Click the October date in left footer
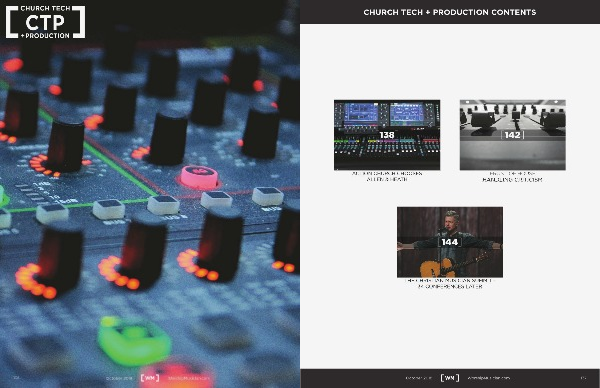600x388 pixels. pyautogui.click(x=119, y=378)
